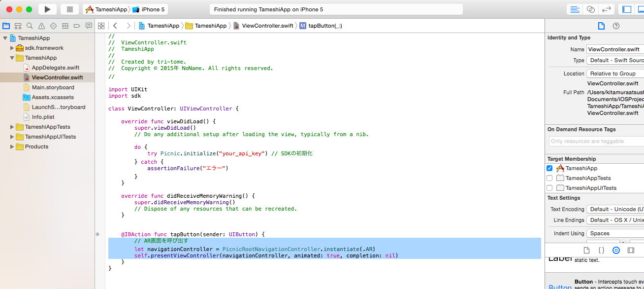Open the Text Encoding dropdown
Image resolution: width=644 pixels, height=289 pixels.
[615, 209]
